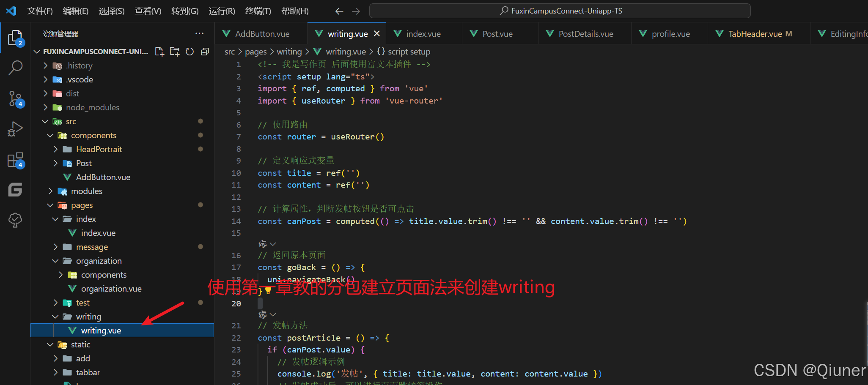Expand the message folder
This screenshot has width=868, height=385.
click(x=55, y=247)
